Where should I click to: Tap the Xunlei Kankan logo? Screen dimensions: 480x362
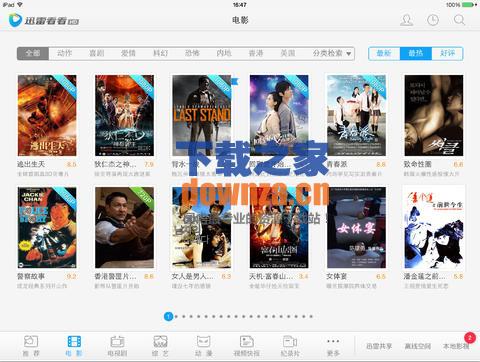44,20
